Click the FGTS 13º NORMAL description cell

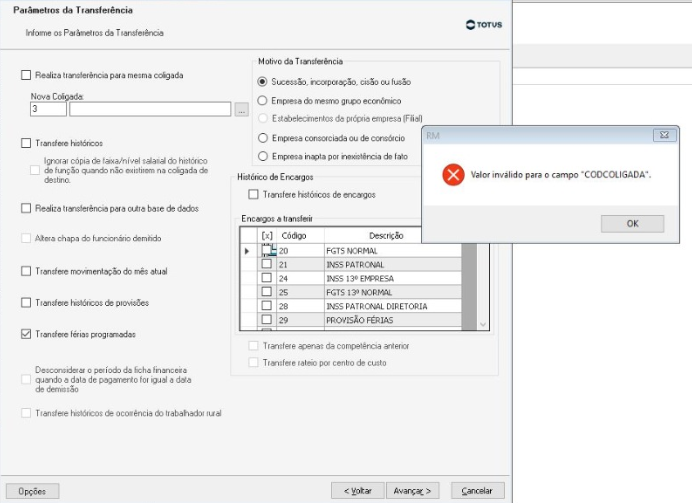pyautogui.click(x=393, y=292)
